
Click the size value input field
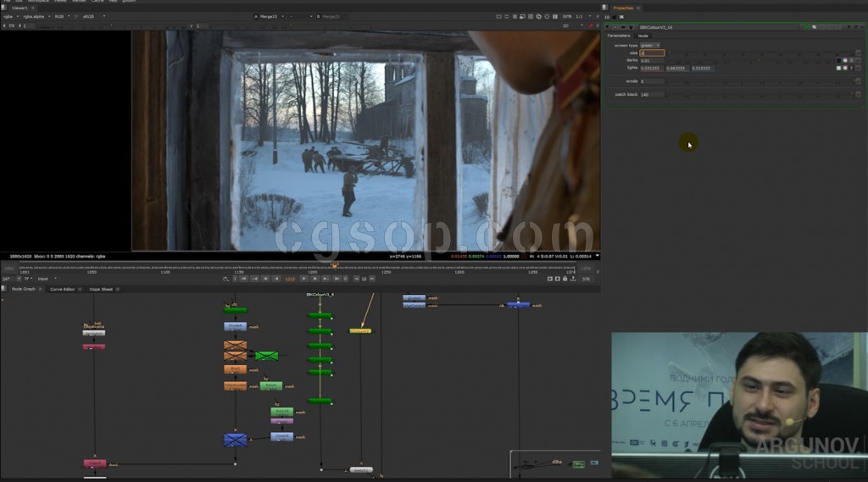coord(652,53)
